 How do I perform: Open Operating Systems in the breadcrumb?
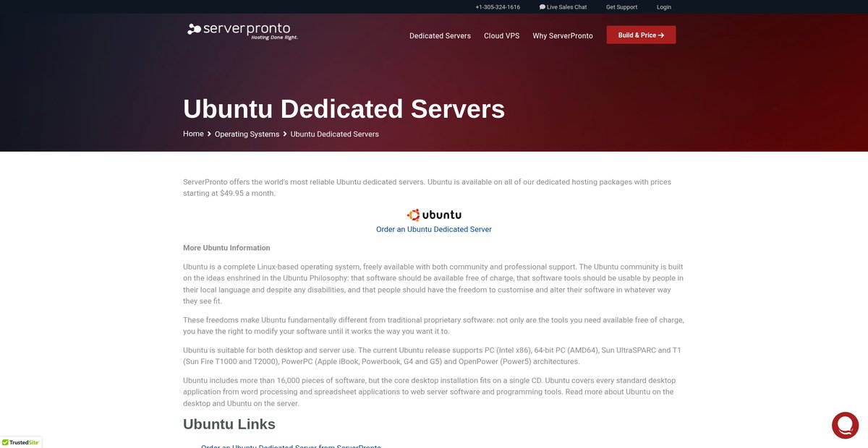click(247, 134)
